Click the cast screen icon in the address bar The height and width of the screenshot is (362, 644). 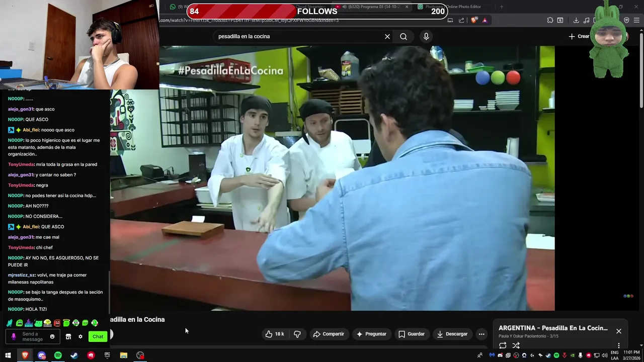[450, 20]
